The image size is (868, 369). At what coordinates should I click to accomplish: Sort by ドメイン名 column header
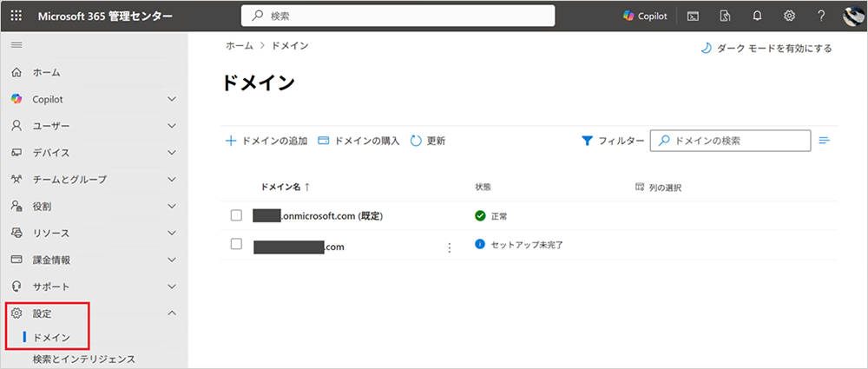click(285, 188)
